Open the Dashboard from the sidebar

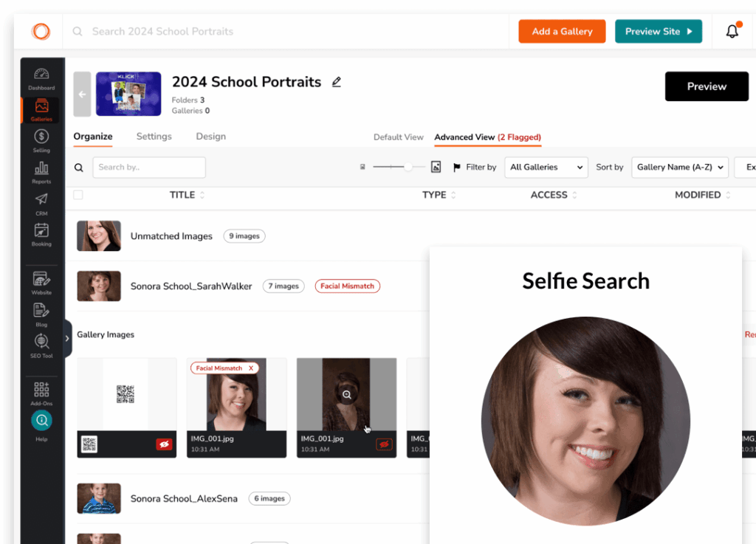(41, 78)
